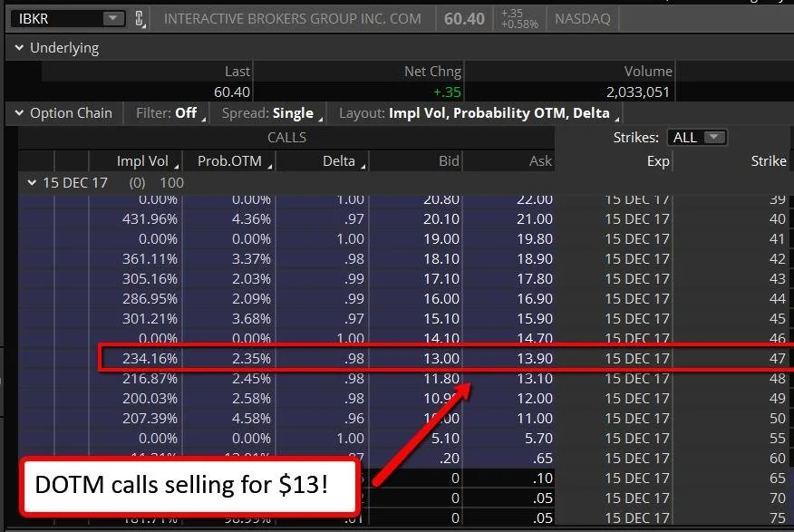Click implied vol 216.87% cell

pyautogui.click(x=150, y=378)
